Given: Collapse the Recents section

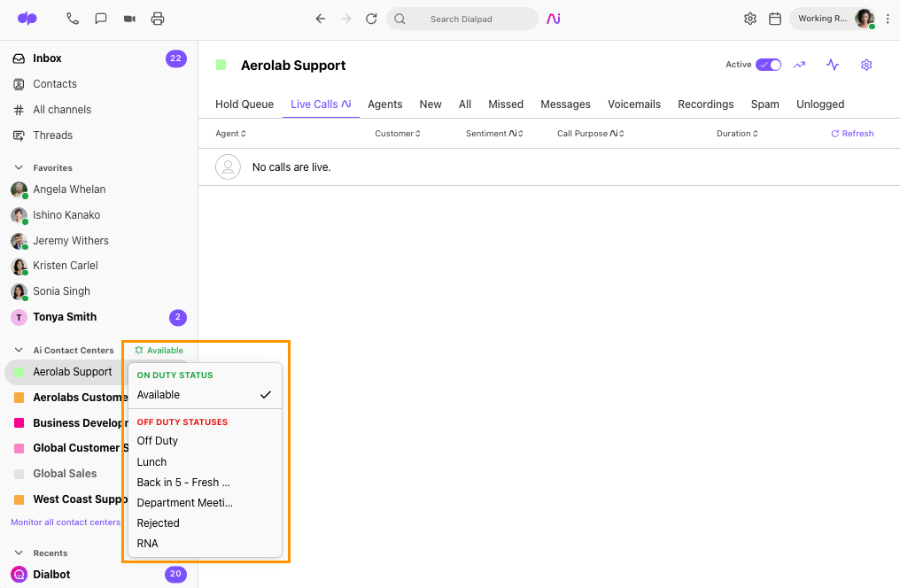Looking at the screenshot, I should click(x=19, y=553).
